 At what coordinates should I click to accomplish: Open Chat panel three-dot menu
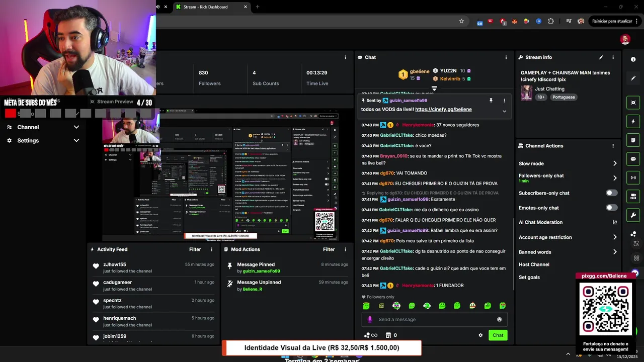[506, 57]
